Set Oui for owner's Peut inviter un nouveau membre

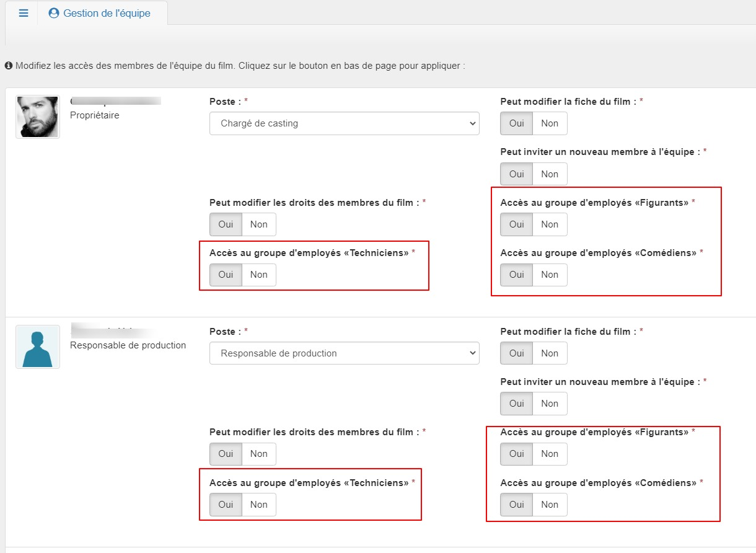tap(517, 174)
